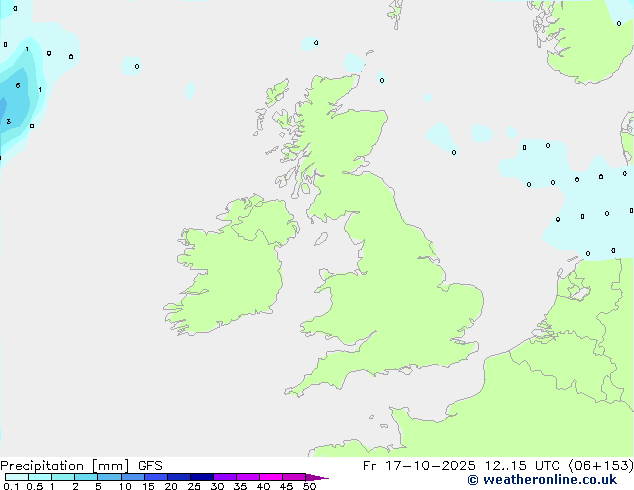Select the 10–15 mm legend color swatch
The image size is (634, 490).
(x=133, y=477)
